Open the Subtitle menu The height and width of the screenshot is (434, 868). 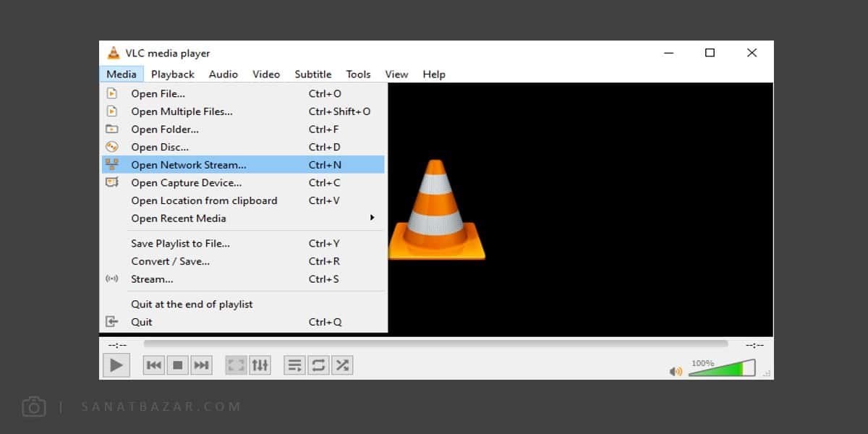313,74
